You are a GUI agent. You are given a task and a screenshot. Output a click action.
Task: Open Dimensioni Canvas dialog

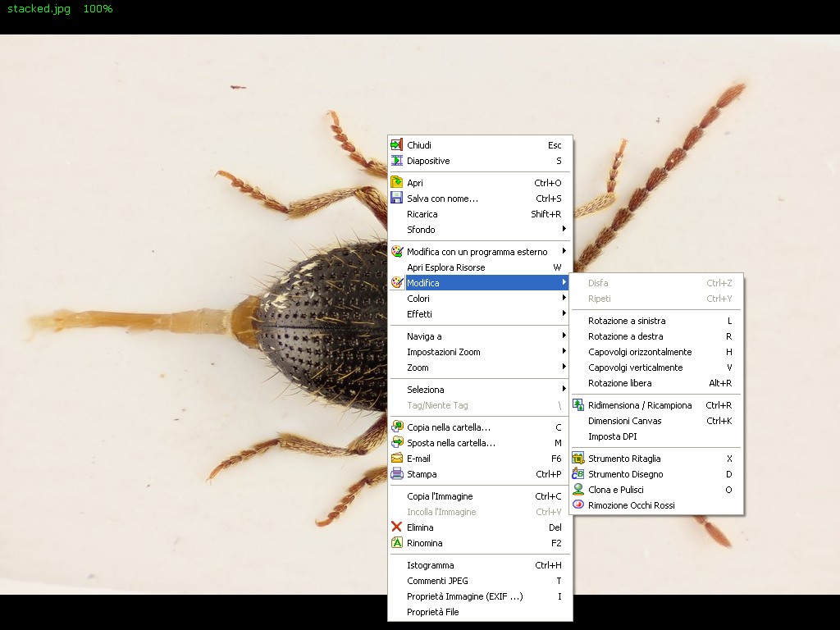[625, 421]
